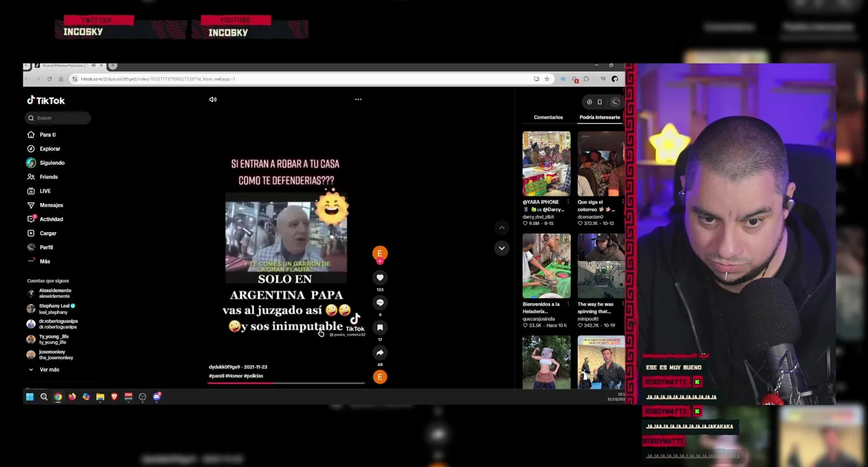
Task: Open Brave browser from the taskbar
Action: [115, 397]
